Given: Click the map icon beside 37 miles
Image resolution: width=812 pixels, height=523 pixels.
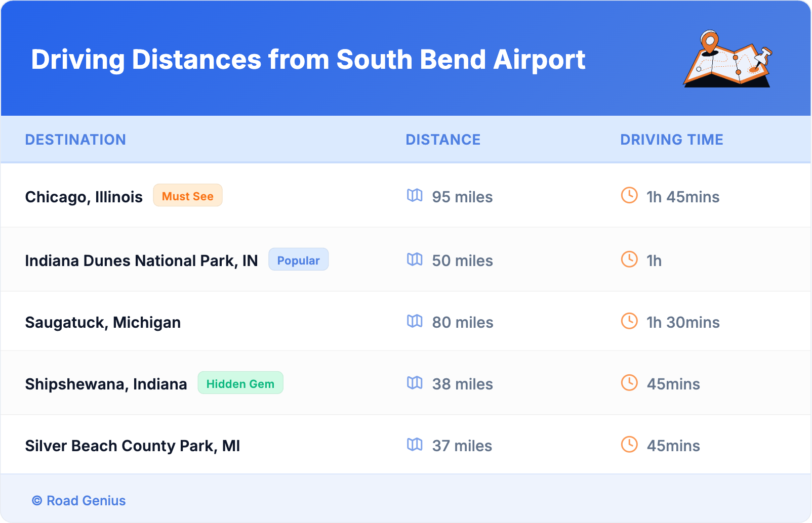Looking at the screenshot, I should tap(415, 445).
